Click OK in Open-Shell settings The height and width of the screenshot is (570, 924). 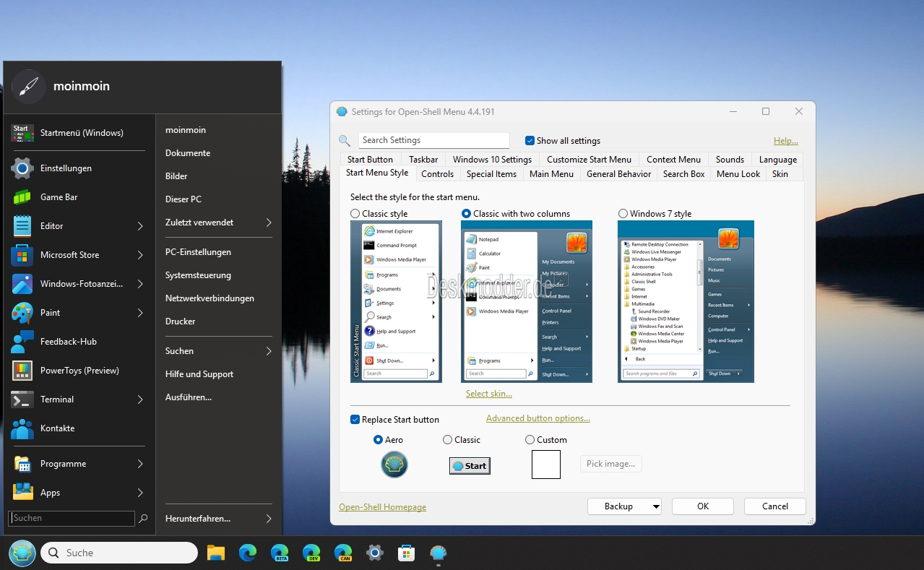click(x=703, y=506)
